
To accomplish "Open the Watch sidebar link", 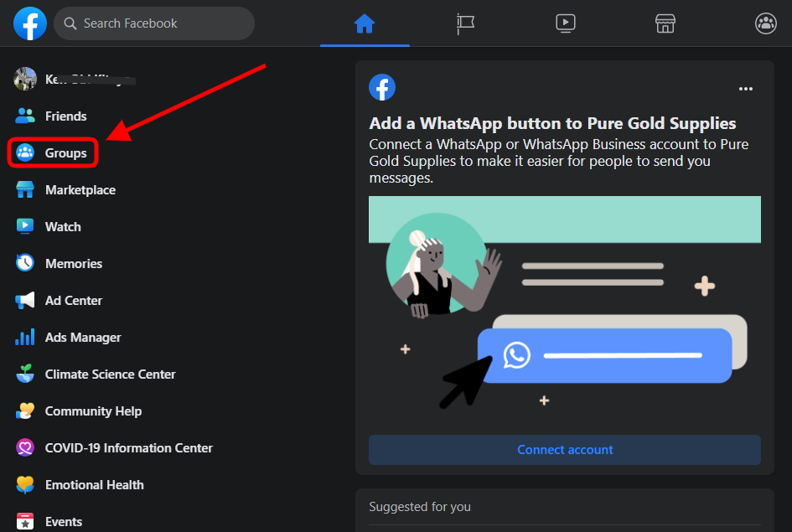I will 63,227.
